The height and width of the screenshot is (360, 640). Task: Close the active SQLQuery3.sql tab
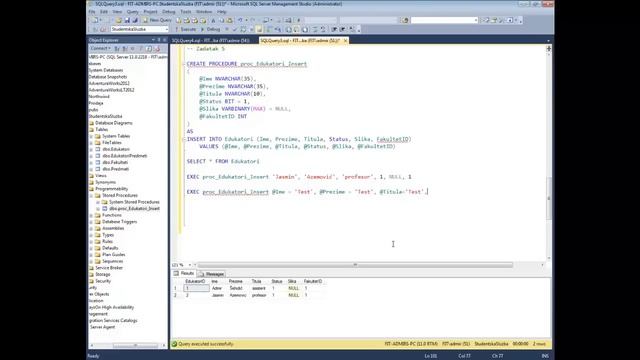coord(345,40)
